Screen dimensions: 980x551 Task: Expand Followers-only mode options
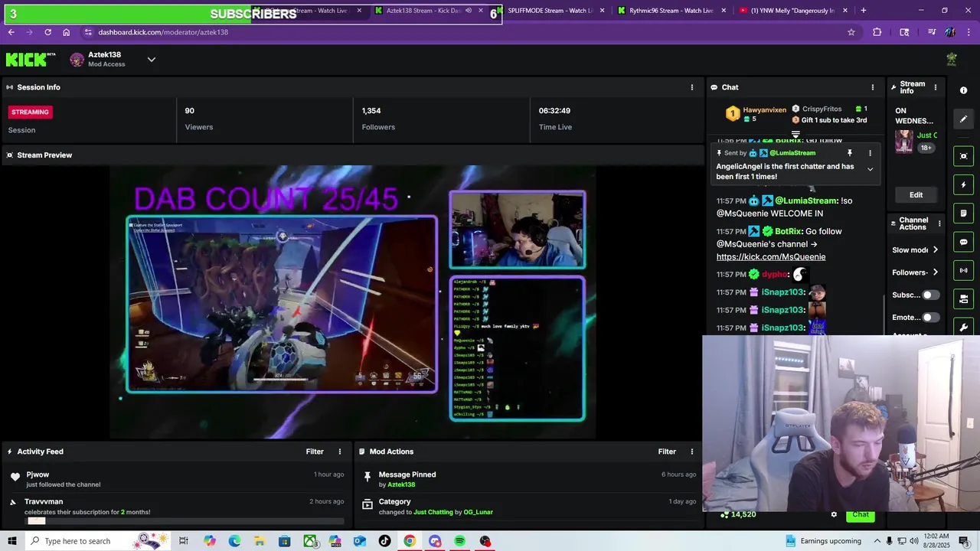tap(935, 272)
